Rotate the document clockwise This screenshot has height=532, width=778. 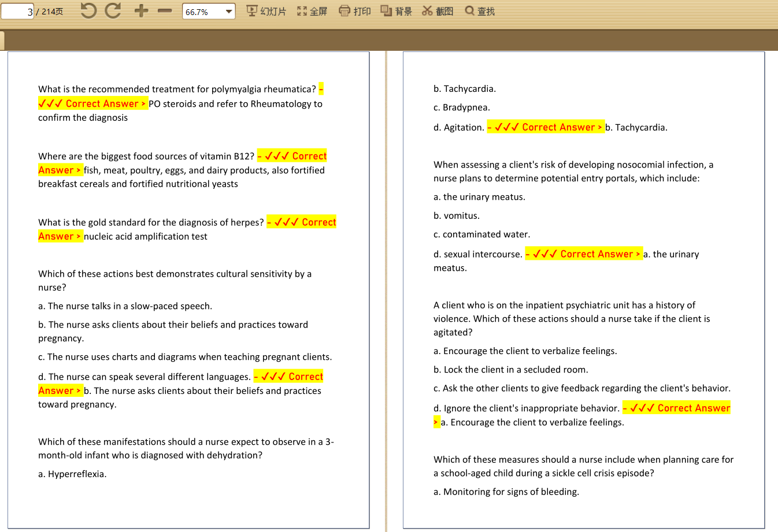(x=113, y=10)
